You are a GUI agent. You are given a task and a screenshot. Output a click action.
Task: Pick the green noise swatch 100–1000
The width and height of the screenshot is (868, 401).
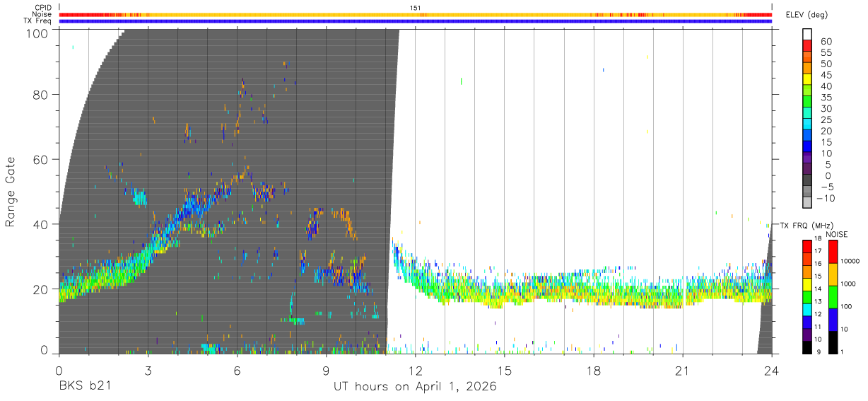[x=833, y=297]
